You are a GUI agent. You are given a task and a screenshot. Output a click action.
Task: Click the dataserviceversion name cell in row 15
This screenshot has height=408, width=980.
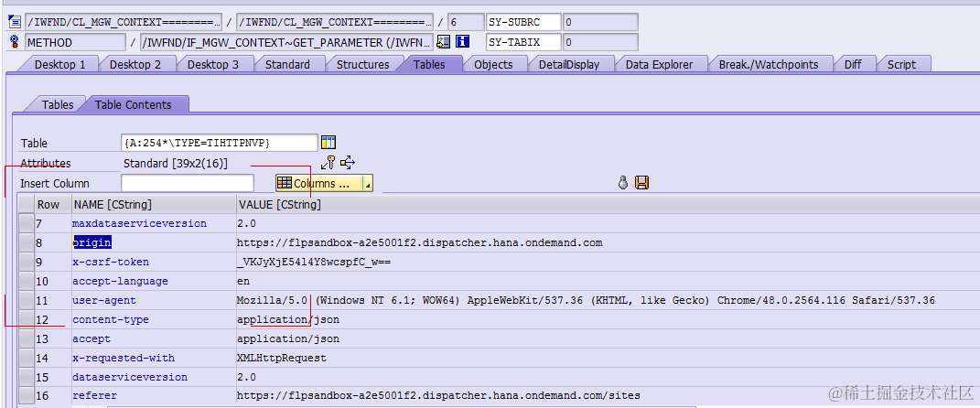tap(154, 378)
